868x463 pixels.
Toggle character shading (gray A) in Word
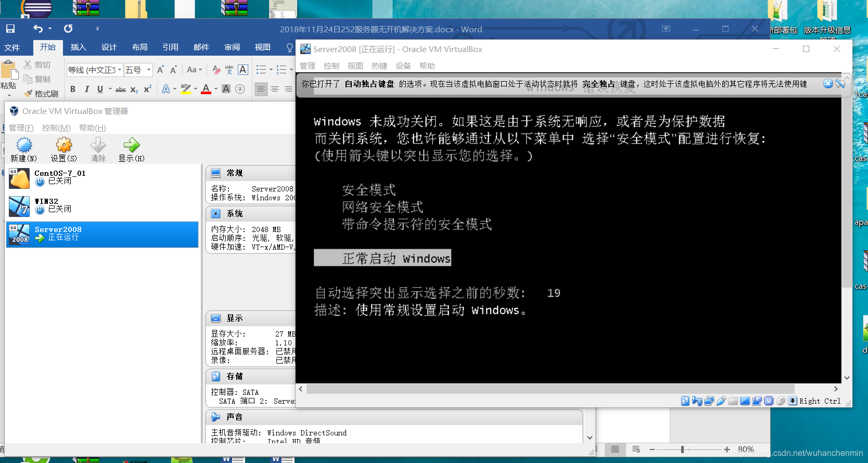(226, 89)
